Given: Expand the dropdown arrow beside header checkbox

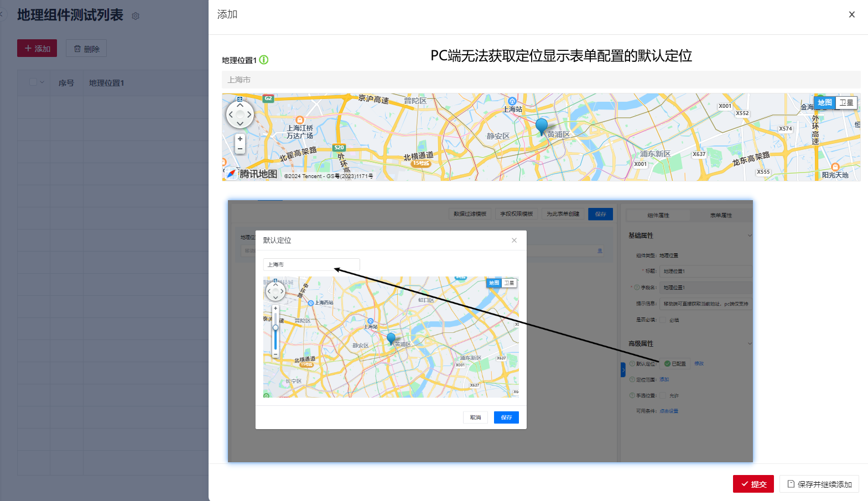Looking at the screenshot, I should pyautogui.click(x=42, y=82).
